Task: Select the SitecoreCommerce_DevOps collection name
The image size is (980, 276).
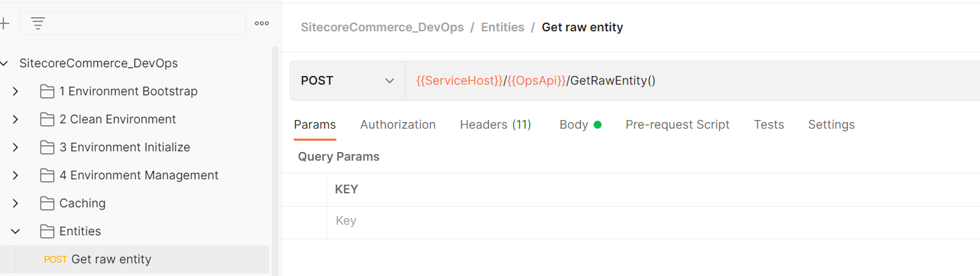Action: coord(99,63)
